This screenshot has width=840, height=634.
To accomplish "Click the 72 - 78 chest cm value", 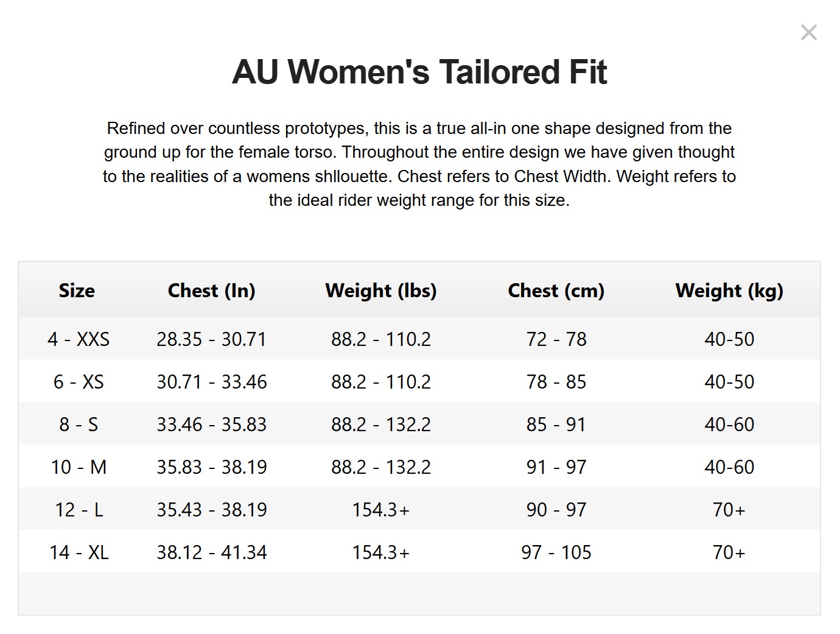I will pos(556,339).
